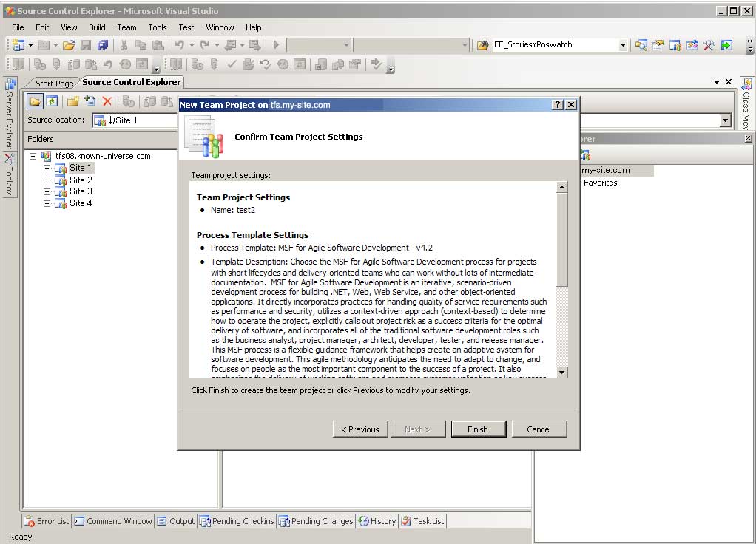Click the Save floppy disk icon
This screenshot has height=544, width=756.
pos(86,45)
